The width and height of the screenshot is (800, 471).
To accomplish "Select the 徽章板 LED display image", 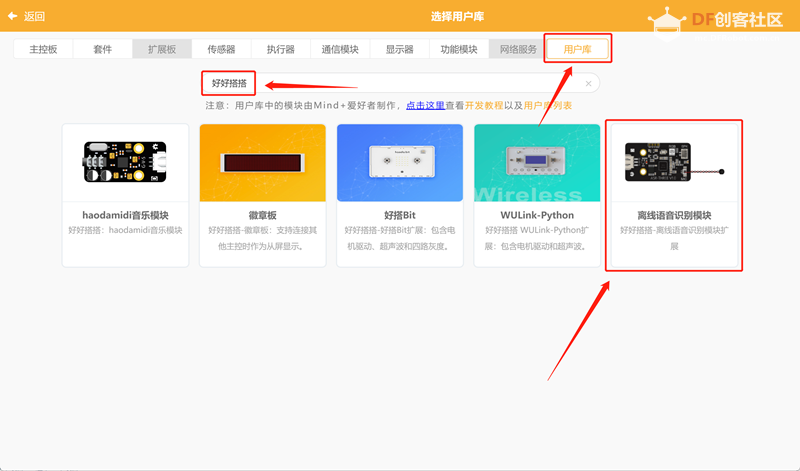I will point(262,163).
